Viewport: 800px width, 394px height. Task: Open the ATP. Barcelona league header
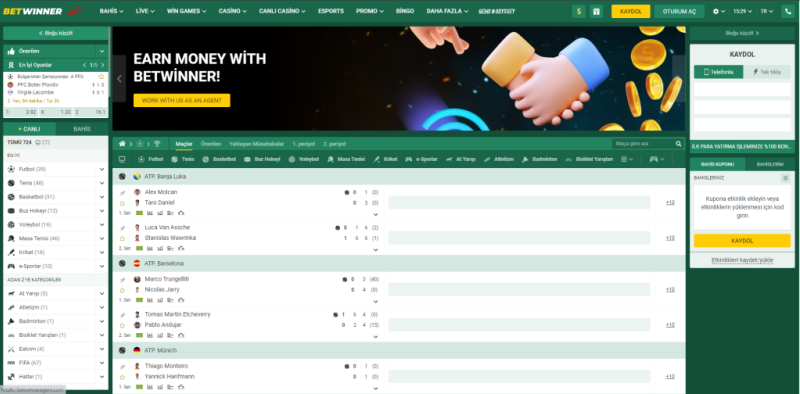pos(398,263)
